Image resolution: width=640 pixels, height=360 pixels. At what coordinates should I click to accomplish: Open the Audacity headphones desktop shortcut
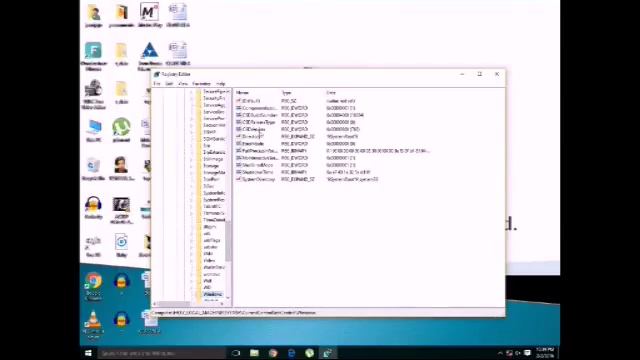(93, 207)
